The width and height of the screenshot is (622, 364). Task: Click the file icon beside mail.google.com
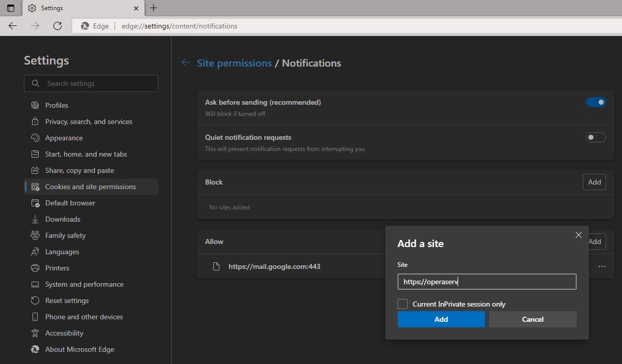coord(216,266)
